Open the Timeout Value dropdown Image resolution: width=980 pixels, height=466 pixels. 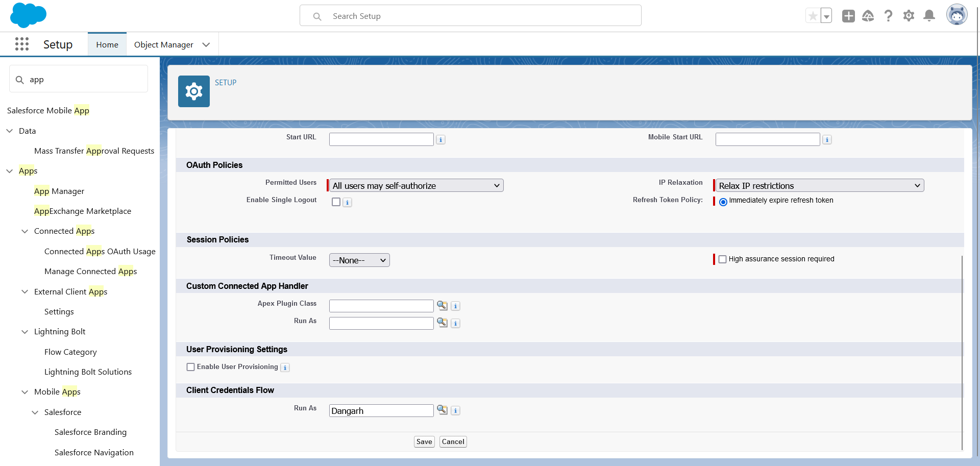pos(359,260)
